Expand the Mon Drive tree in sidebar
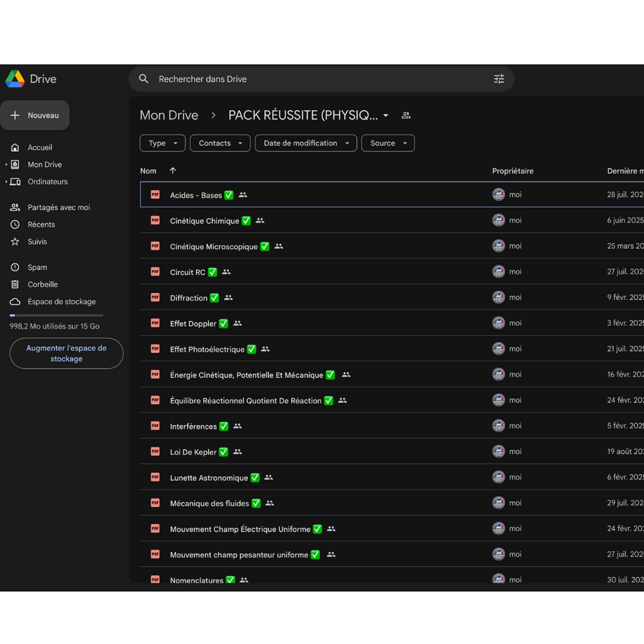Viewport: 644px width, 644px height. pos(6,165)
